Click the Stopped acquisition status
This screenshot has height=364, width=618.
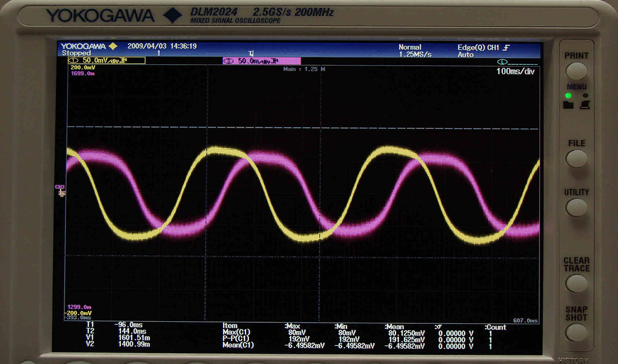pos(76,53)
